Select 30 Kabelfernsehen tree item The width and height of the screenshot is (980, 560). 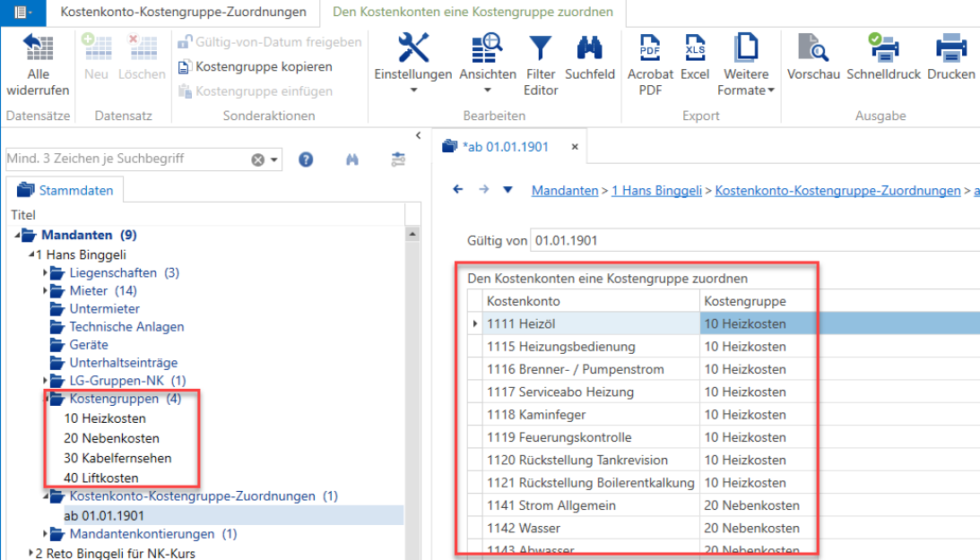click(117, 458)
